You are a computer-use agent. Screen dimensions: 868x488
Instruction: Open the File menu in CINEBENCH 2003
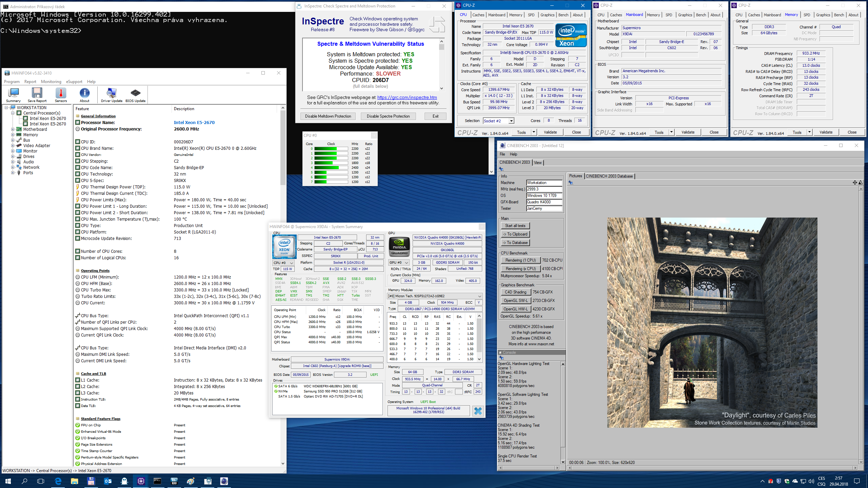point(502,154)
